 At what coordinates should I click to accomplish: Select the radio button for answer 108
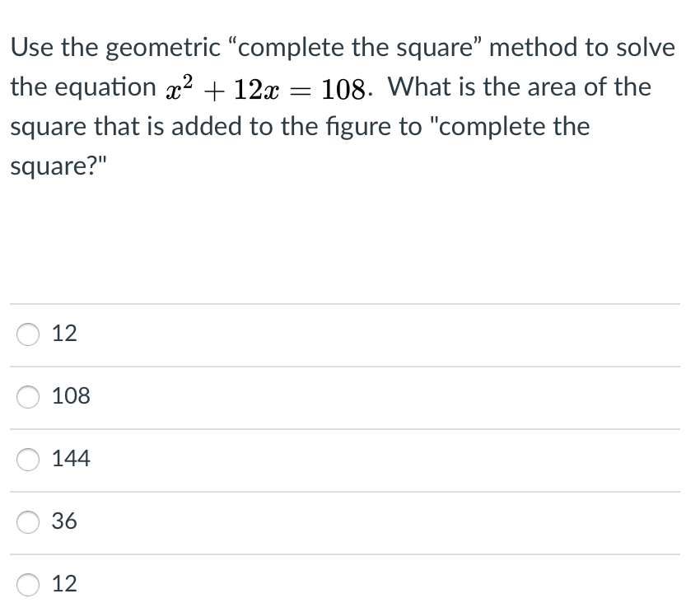[x=26, y=397]
